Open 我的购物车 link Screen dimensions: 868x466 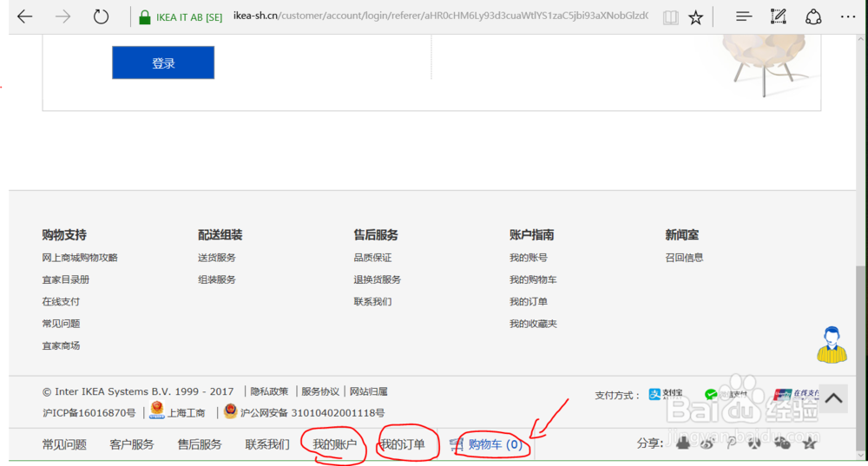[x=533, y=279]
